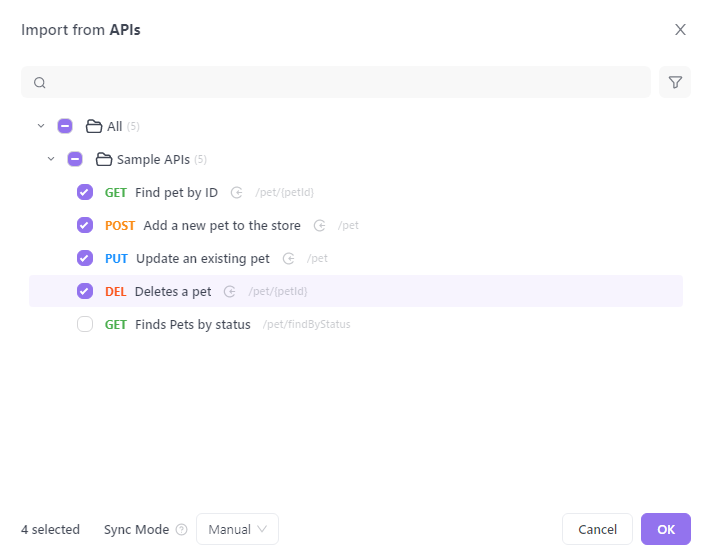Toggle the Sample APIs checkbox

[75, 159]
